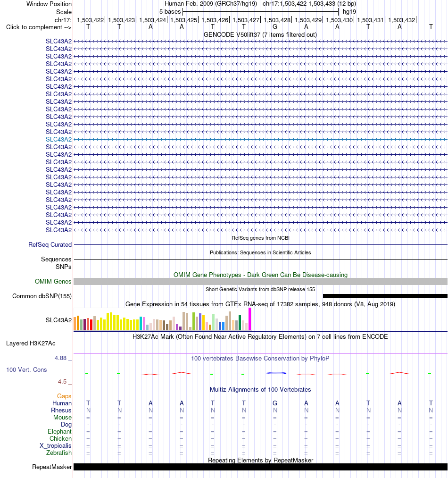Click the orange 'Gaps' label

64,396
